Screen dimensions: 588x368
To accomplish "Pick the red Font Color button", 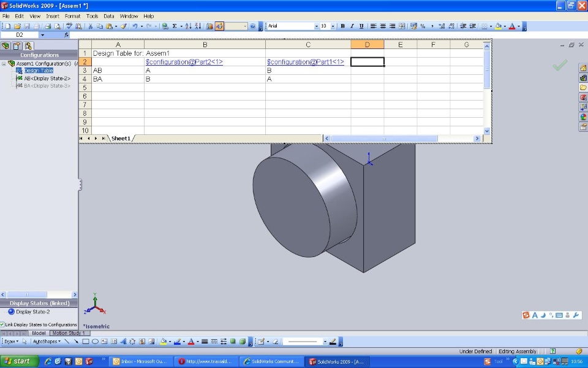I will [x=512, y=26].
